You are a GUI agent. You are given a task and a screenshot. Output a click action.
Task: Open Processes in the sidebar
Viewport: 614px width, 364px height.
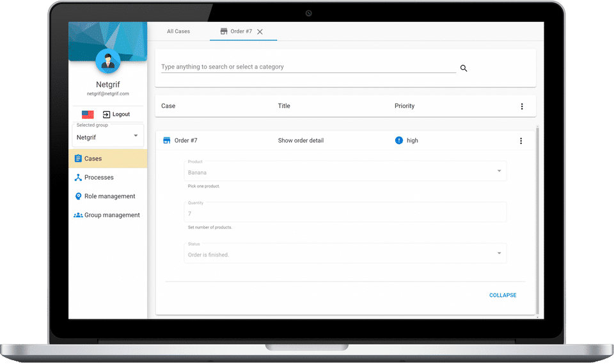(108, 177)
